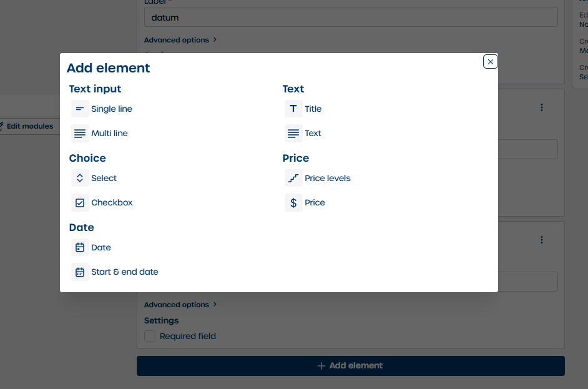Click the datum label input field
This screenshot has height=389, width=588.
350,17
